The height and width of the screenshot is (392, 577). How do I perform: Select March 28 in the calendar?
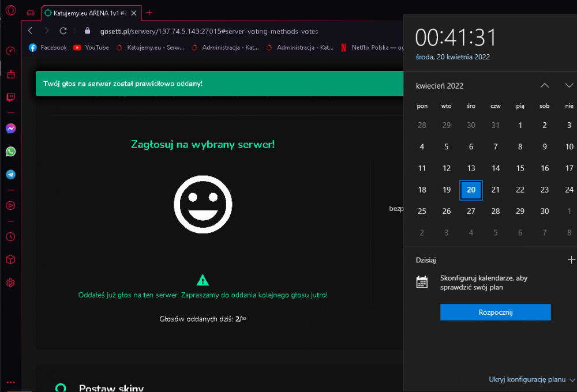pos(422,126)
